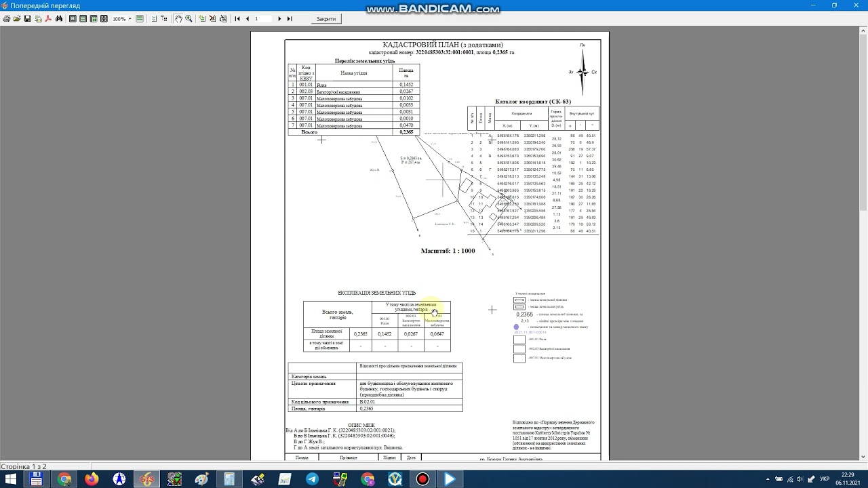Click the "Каталог координат (СК-63)" heading
The width and height of the screenshot is (868, 488).
tap(533, 102)
